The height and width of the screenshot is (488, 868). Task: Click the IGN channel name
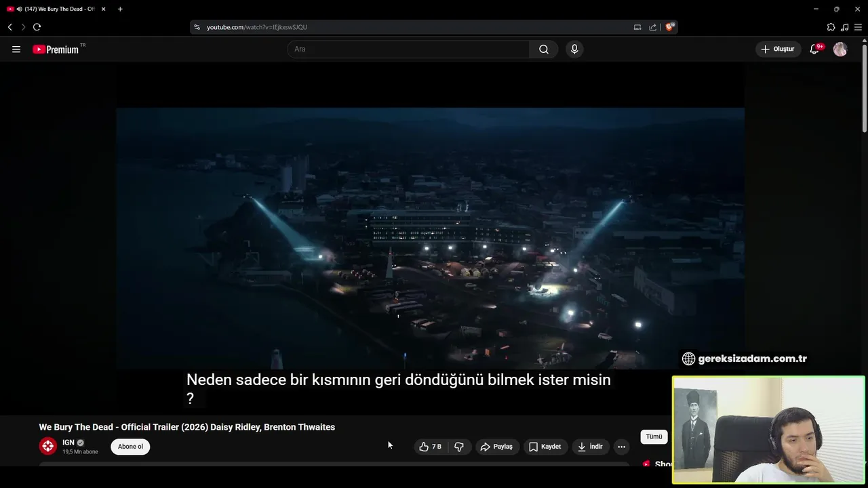tap(68, 443)
